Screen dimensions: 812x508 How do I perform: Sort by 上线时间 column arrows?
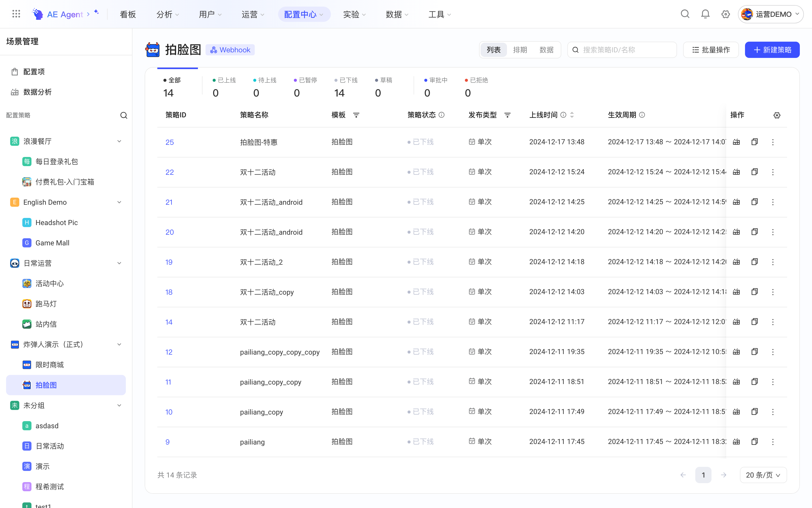pos(572,115)
